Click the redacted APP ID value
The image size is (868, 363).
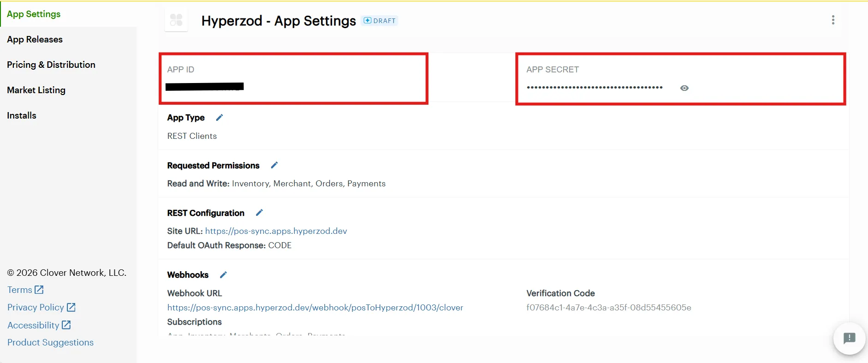(205, 87)
